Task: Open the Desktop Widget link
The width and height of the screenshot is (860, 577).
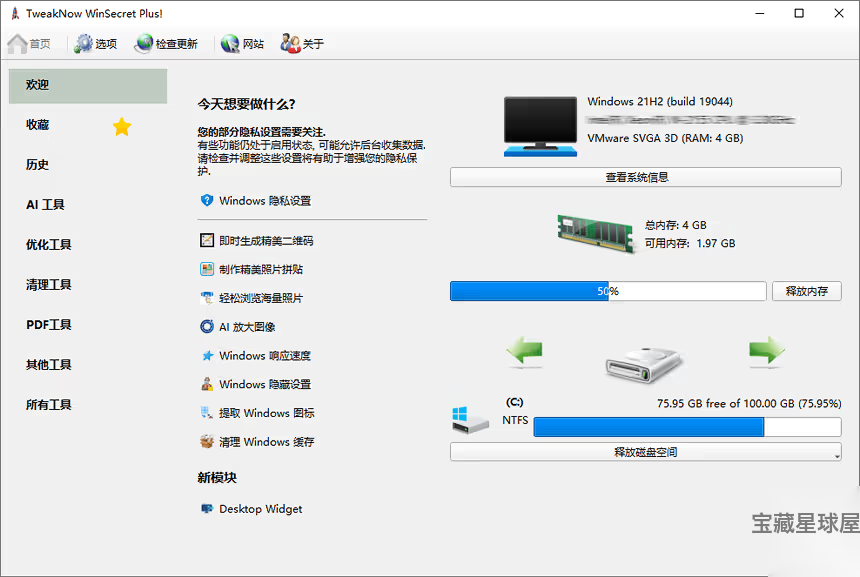Action: (x=261, y=509)
